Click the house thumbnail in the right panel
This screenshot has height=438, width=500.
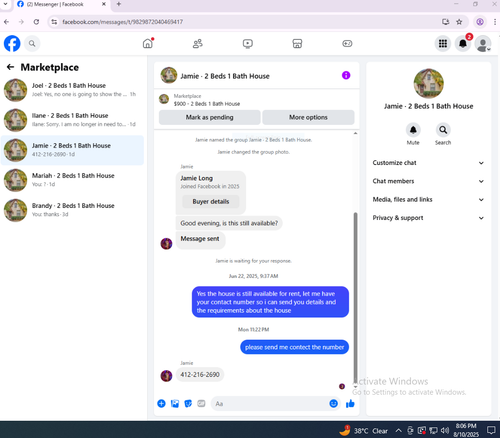[428, 84]
